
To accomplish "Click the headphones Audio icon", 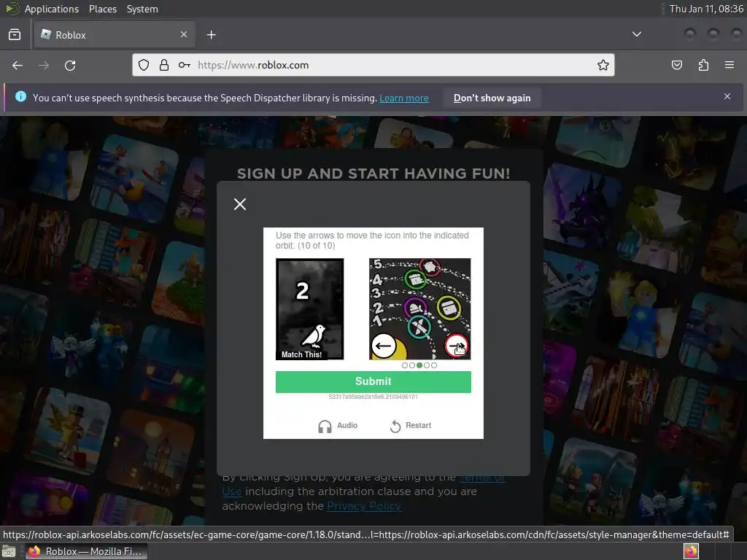I will point(325,426).
